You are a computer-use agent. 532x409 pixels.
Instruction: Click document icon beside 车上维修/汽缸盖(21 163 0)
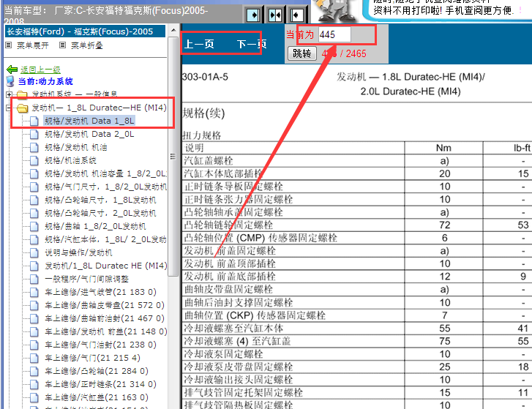[x=34, y=397]
